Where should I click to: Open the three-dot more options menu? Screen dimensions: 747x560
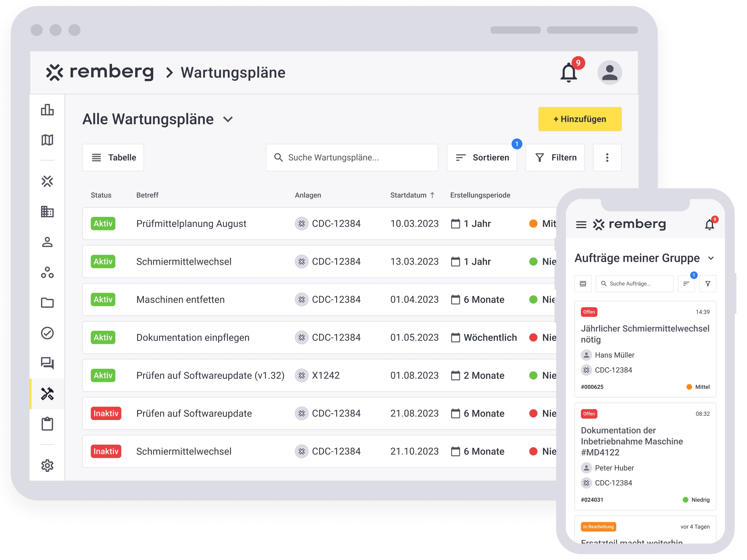[x=607, y=158]
